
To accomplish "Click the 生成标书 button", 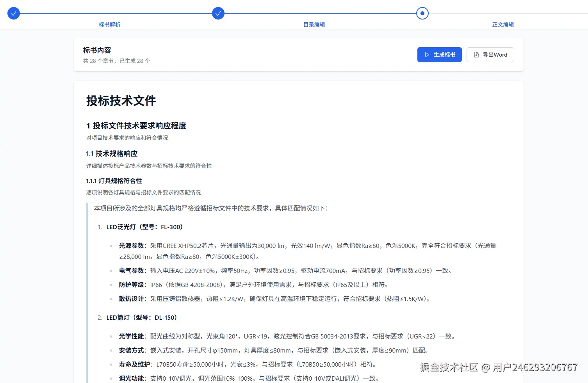I will (440, 55).
